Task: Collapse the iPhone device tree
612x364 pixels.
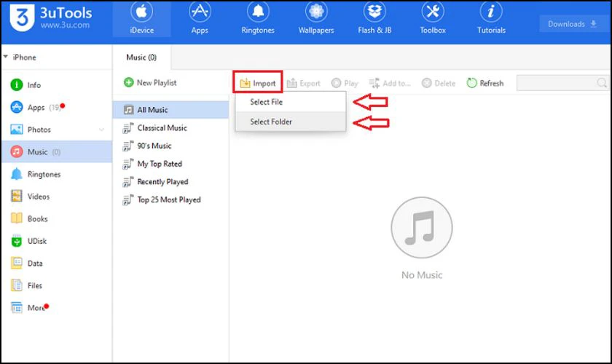Action: pos(6,58)
